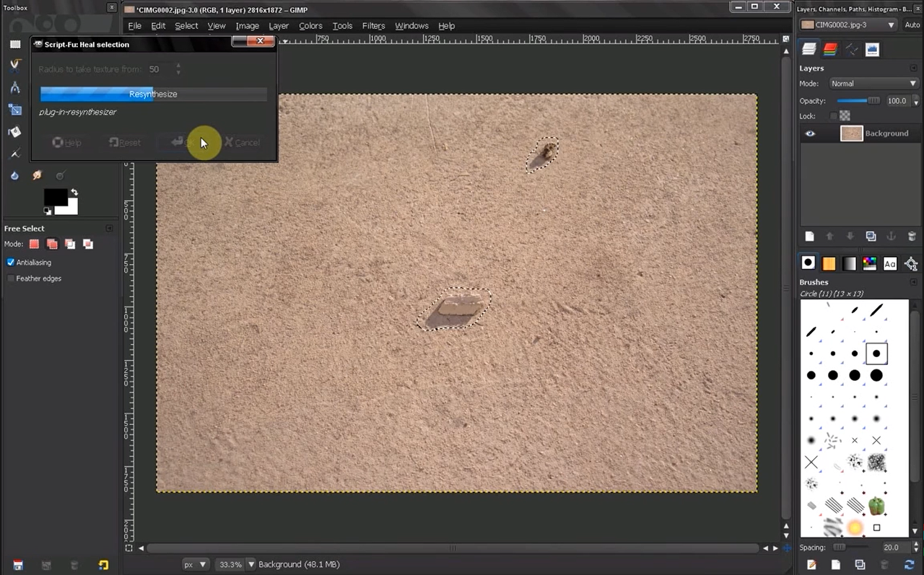Cancel the Heal selection dialog
924x575 pixels.
[x=242, y=142]
